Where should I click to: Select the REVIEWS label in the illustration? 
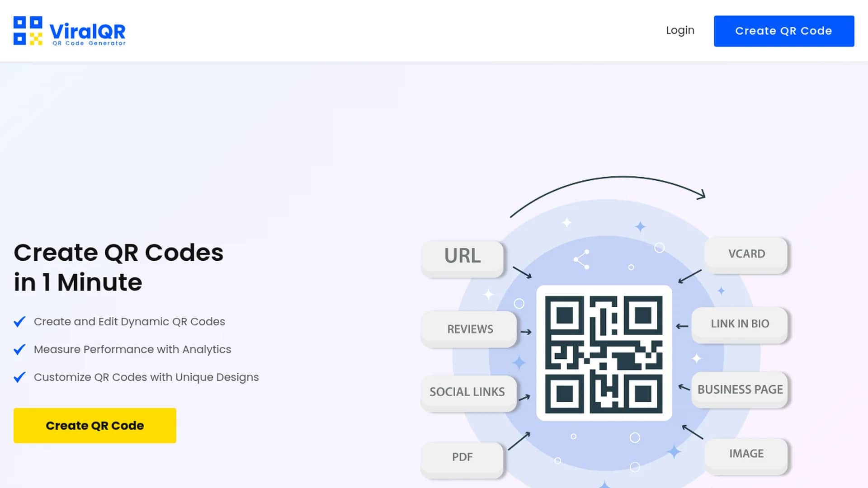469,329
